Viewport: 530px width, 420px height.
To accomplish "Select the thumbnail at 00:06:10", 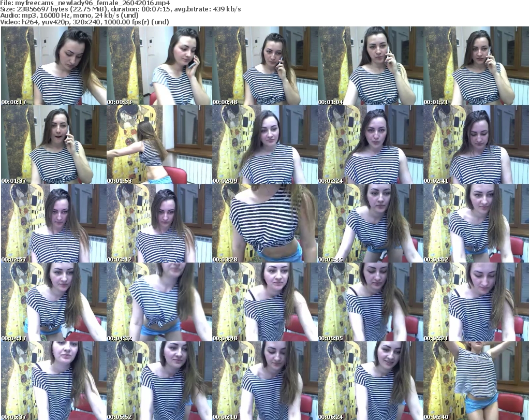I will tap(264, 381).
